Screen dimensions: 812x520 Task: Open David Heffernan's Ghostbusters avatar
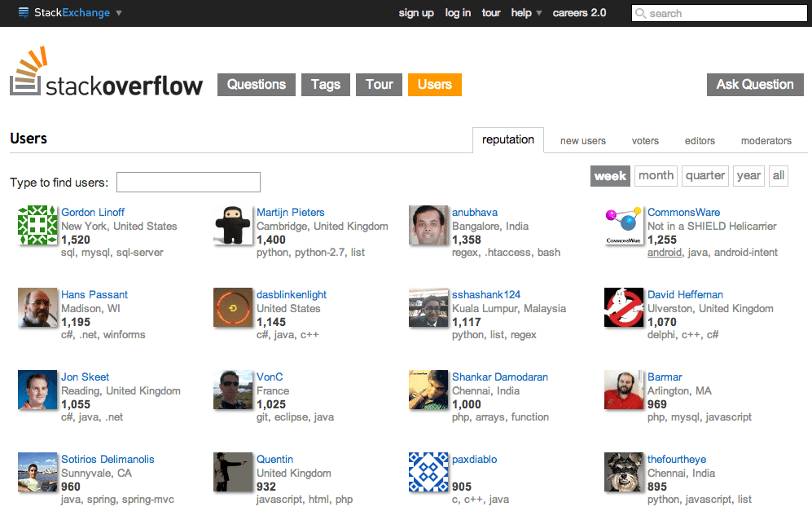pos(624,307)
